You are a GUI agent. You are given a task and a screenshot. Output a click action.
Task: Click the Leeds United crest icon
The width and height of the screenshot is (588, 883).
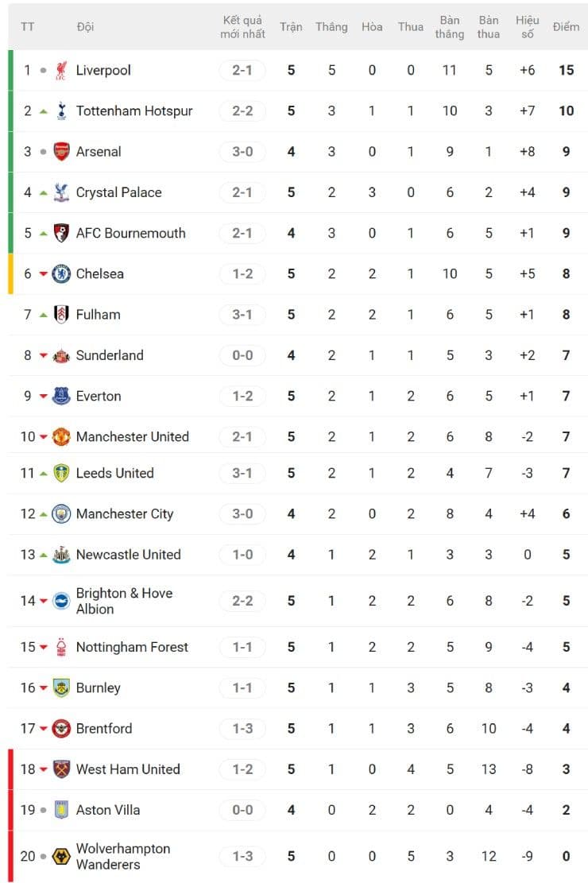coord(61,474)
